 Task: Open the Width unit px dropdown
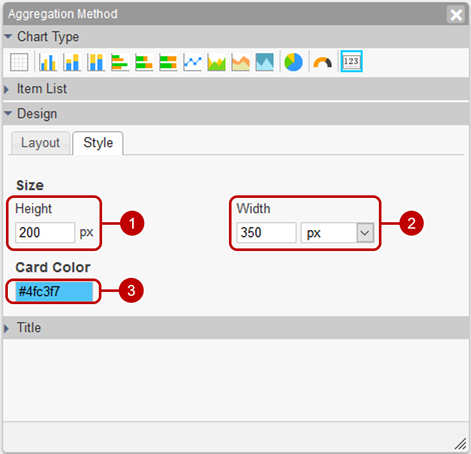tap(337, 233)
